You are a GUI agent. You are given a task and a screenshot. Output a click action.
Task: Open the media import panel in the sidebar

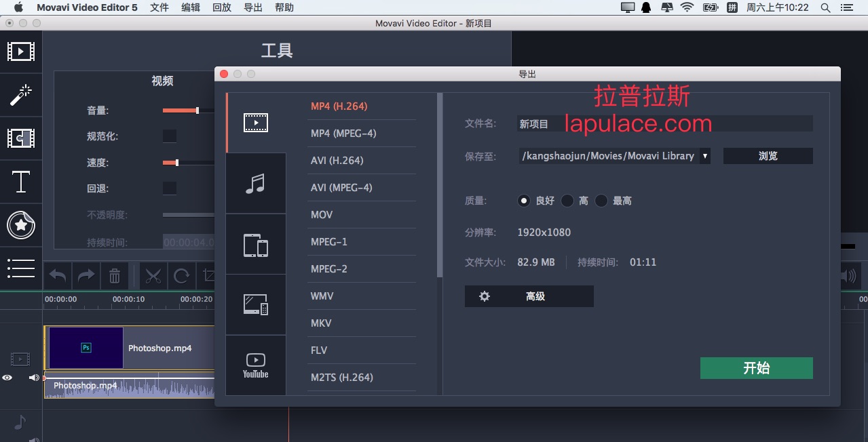[x=20, y=51]
